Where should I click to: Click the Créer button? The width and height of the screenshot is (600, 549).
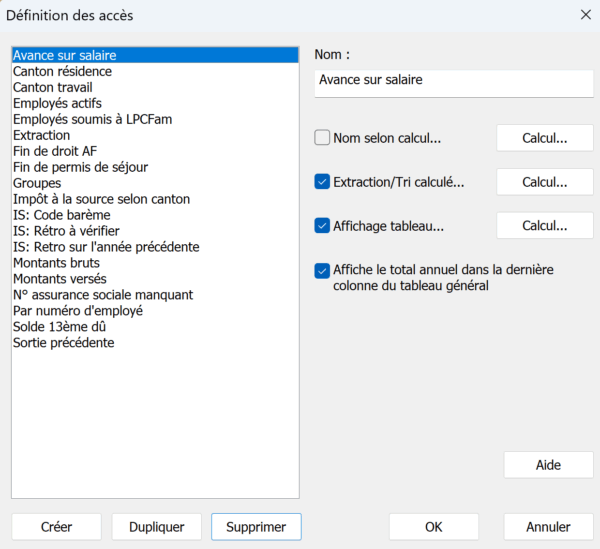(56, 527)
